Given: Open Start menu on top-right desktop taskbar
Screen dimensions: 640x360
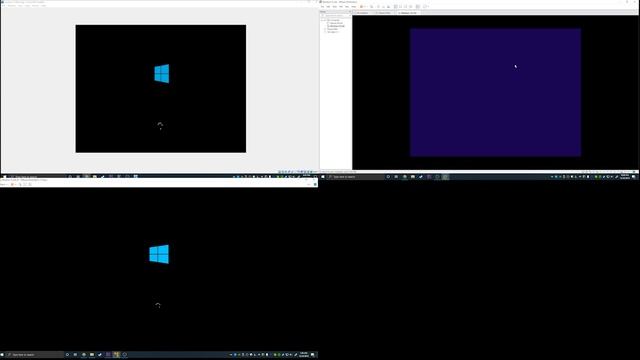Looking at the screenshot, I should (323, 177).
